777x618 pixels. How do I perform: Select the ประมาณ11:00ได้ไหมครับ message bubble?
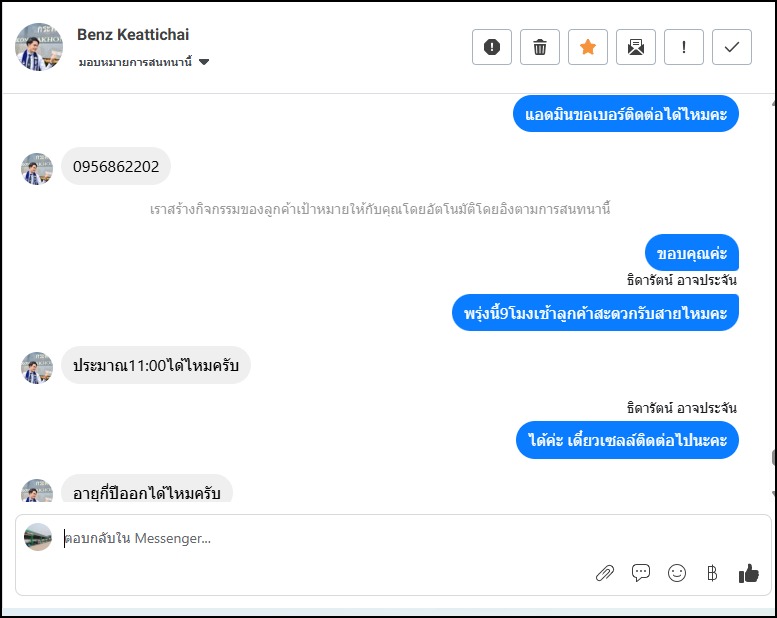click(x=155, y=365)
